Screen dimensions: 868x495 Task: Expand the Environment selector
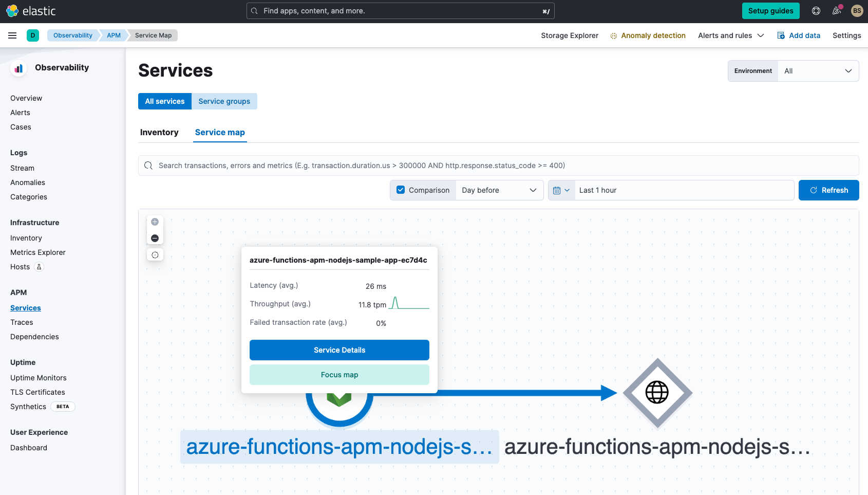818,71
